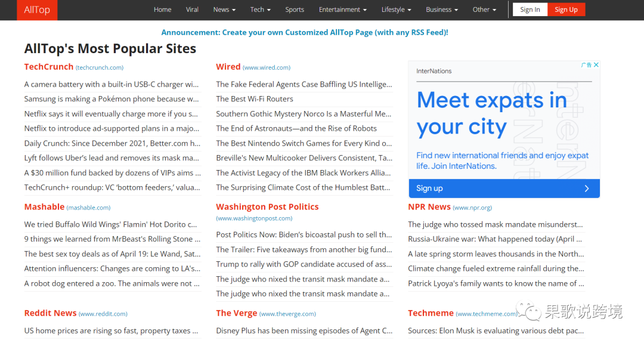
Task: Expand the Lifestyle dropdown
Action: point(396,10)
